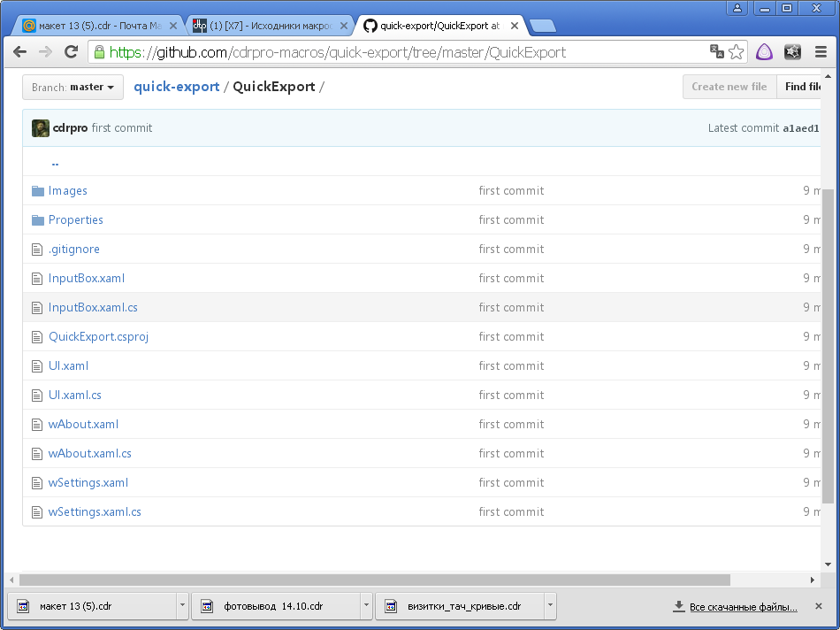840x630 pixels.
Task: Click the scroll-right arrow on horizontal scrollbar
Action: click(812, 580)
